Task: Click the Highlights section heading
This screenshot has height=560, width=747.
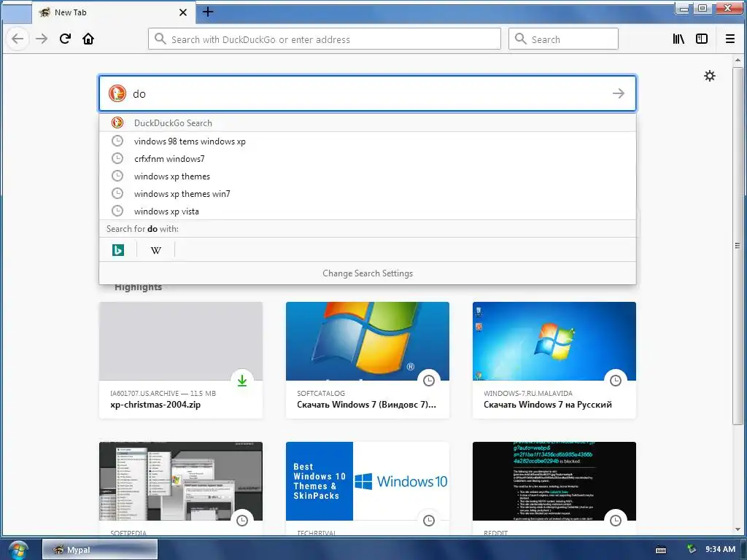Action: [x=138, y=287]
